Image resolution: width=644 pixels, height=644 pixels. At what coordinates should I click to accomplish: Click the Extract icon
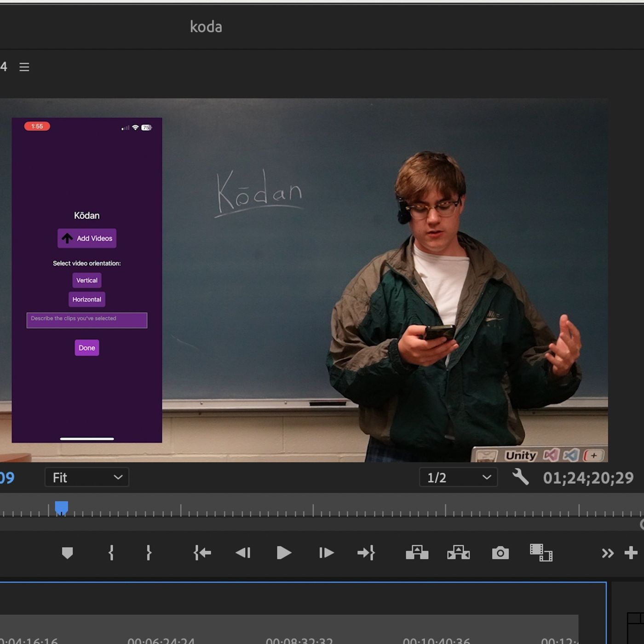point(458,552)
